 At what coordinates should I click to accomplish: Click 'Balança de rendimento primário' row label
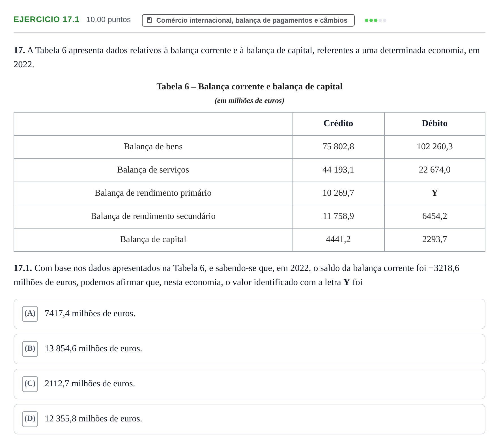click(153, 193)
